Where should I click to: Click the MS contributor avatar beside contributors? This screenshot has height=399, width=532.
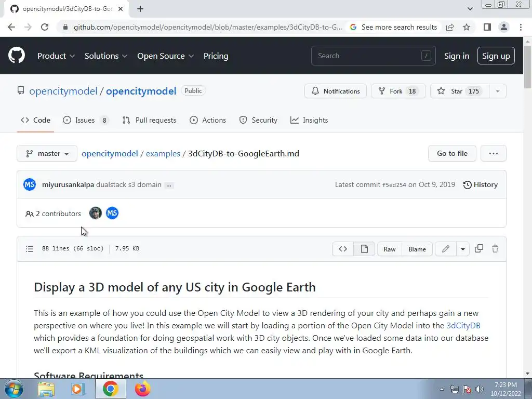pos(112,213)
